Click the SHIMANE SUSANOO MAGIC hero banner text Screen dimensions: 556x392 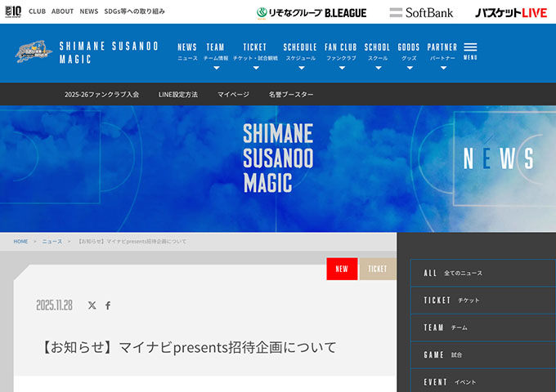pyautogui.click(x=278, y=158)
